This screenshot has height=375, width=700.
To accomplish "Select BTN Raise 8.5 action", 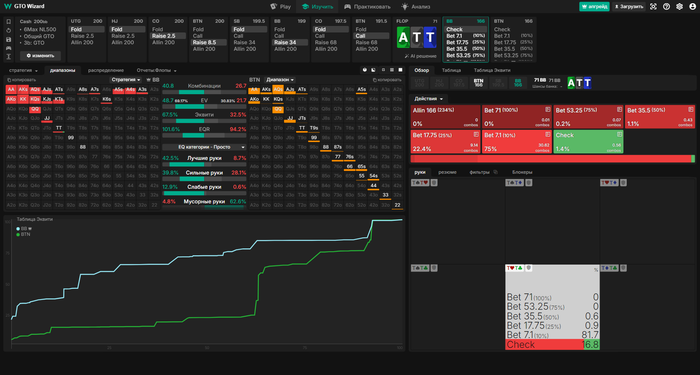I will (x=208, y=42).
